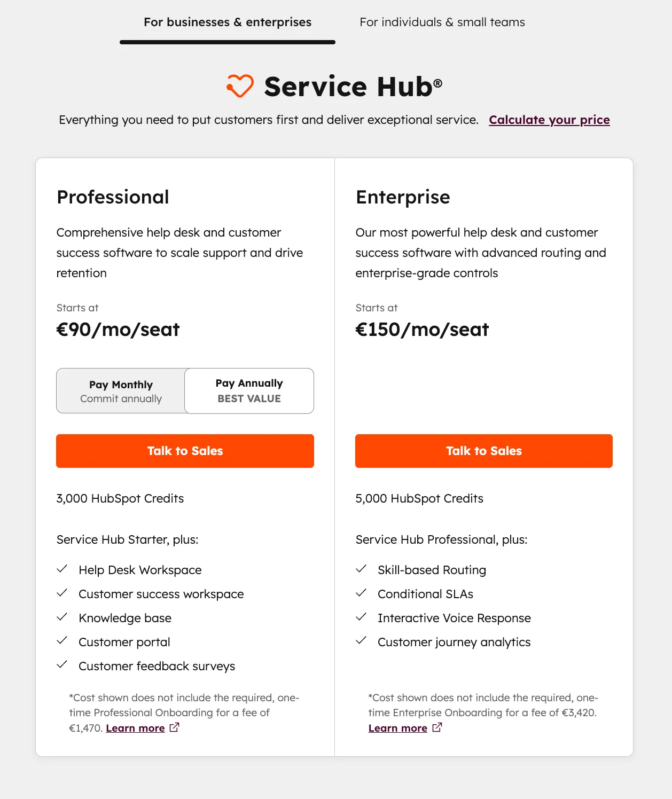This screenshot has height=799, width=672.
Task: Click checkmark next to Customer feedback surveys
Action: 62,664
